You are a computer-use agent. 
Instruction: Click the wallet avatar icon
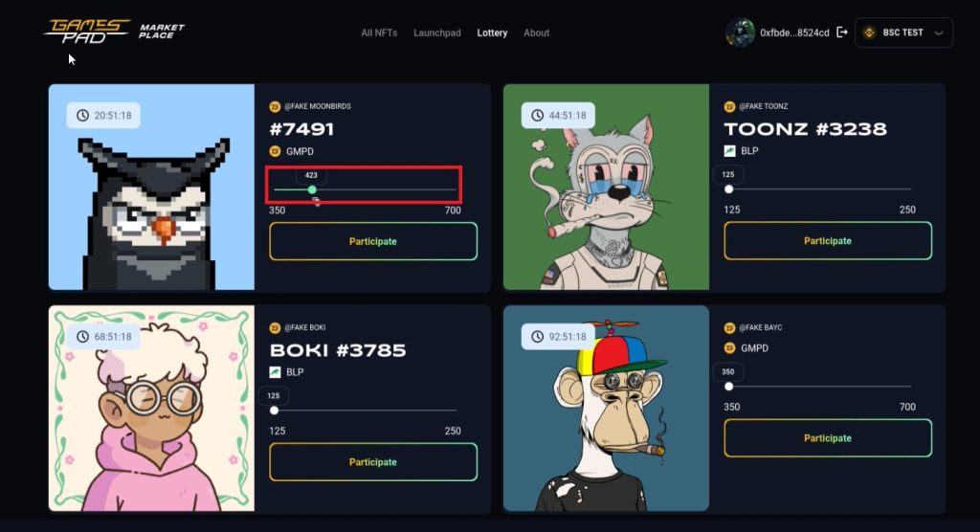[x=740, y=33]
